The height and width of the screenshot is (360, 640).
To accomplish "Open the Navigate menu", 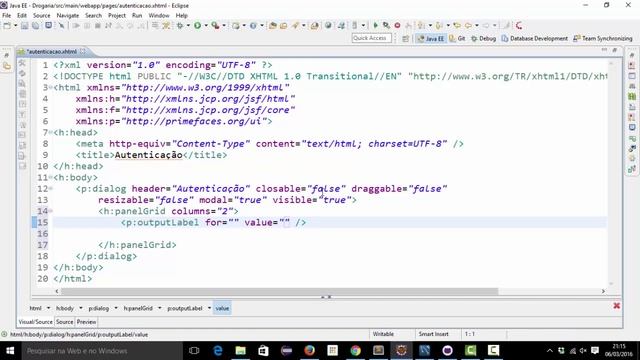I will click(68, 16).
